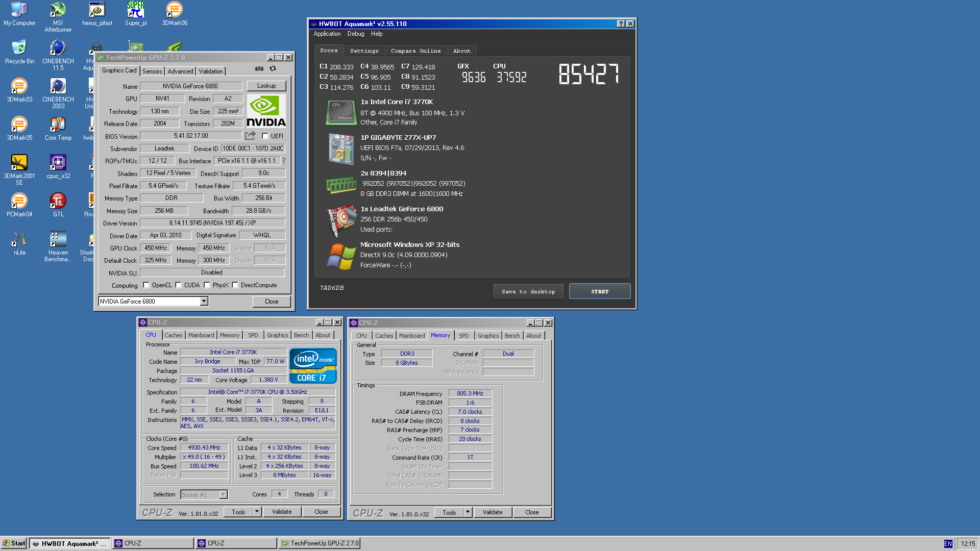980x551 pixels.
Task: Switch to the Sensors tab in GPU-Z
Action: click(152, 71)
